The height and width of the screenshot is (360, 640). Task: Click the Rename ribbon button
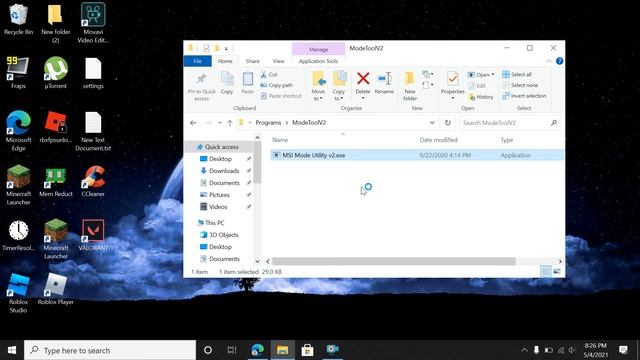[384, 83]
